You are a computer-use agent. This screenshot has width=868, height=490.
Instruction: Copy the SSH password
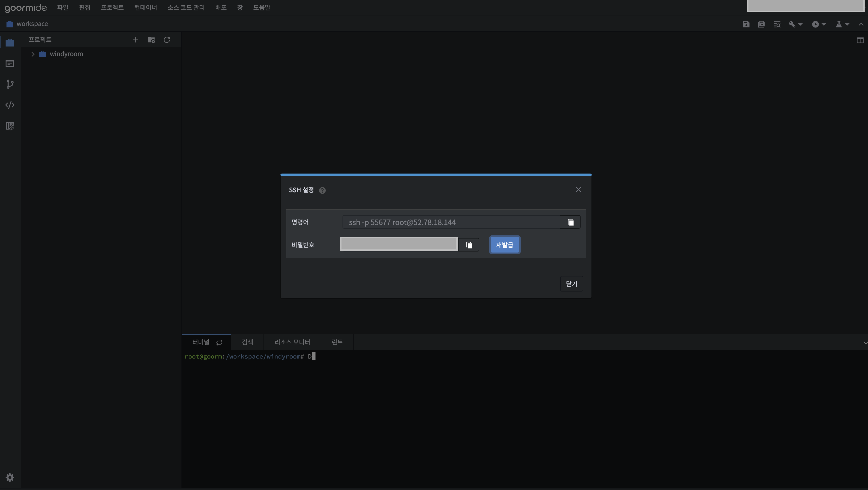469,245
